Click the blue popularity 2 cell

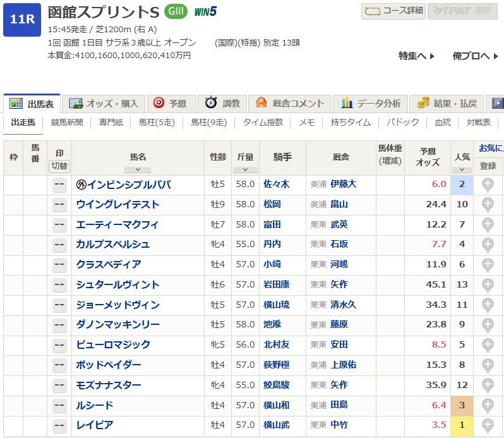click(462, 185)
